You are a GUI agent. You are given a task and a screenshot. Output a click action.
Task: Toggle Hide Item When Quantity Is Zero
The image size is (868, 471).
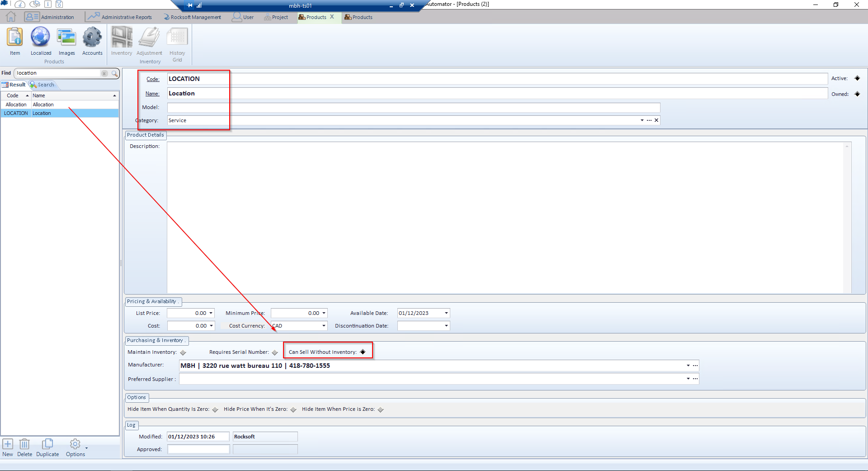tap(215, 409)
